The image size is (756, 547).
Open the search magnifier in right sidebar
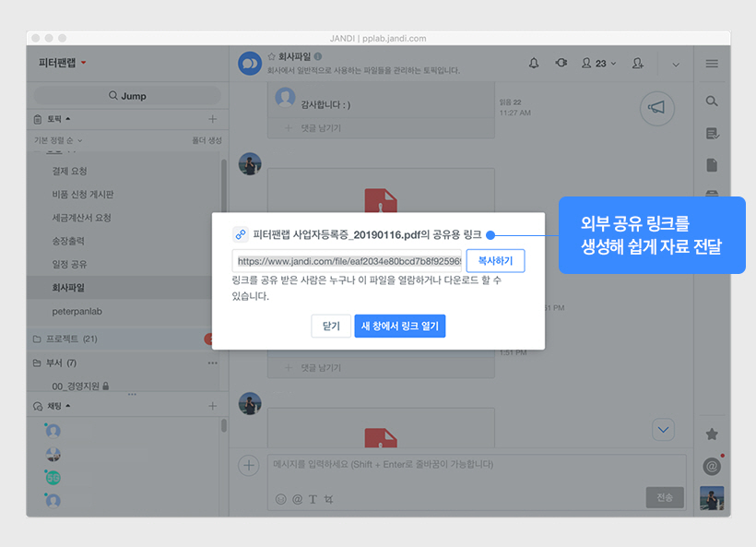(712, 101)
